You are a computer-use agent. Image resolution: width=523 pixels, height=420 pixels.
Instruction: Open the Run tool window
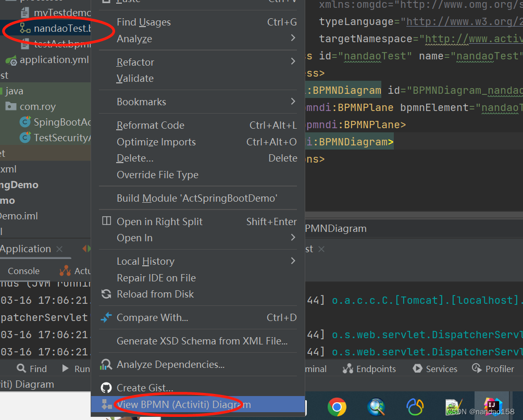tap(76, 368)
